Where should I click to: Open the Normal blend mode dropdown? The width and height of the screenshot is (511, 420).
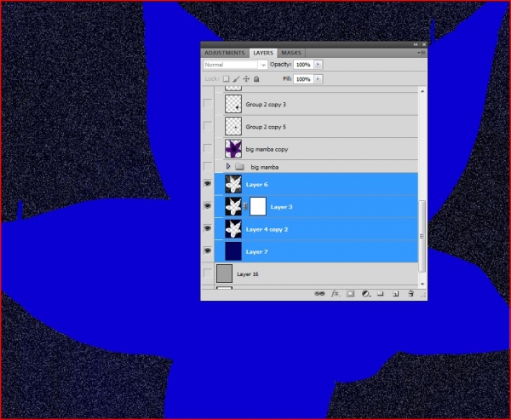pyautogui.click(x=235, y=65)
